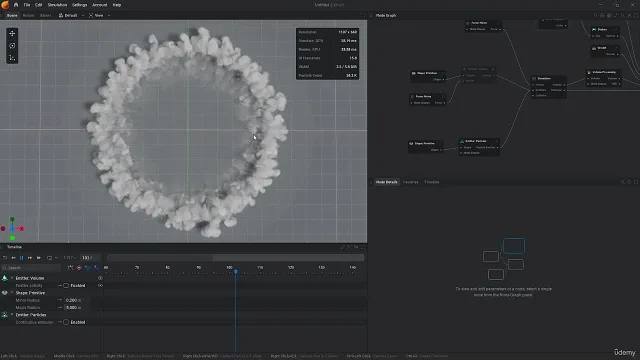Select the move tool in viewport toolbar
The height and width of the screenshot is (360, 640).
coord(12,33)
